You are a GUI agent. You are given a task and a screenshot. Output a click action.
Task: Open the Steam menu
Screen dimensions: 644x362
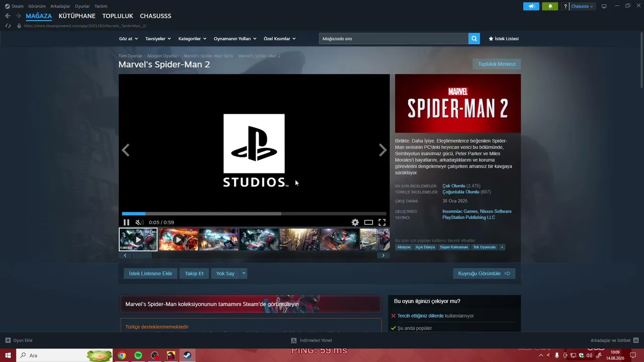14,7
